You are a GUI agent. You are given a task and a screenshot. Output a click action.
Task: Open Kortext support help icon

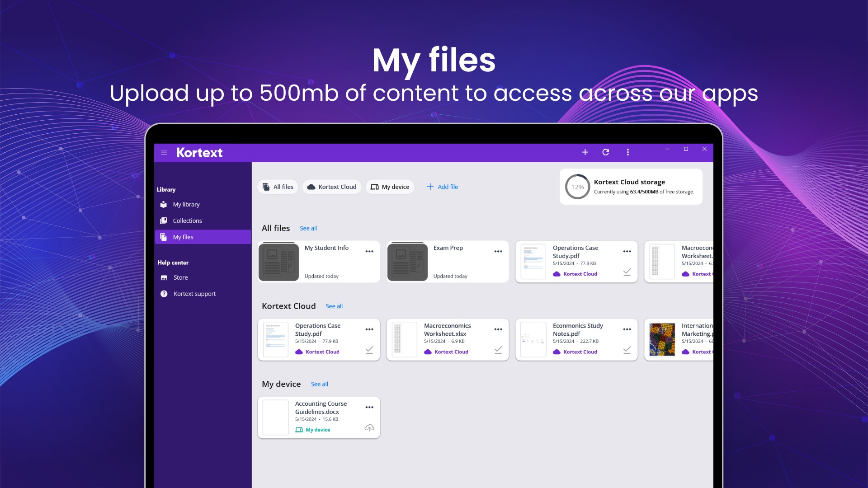[x=164, y=294]
